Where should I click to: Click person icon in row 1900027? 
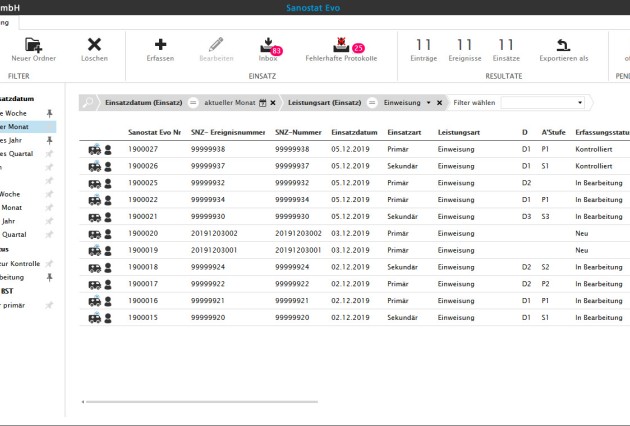[108, 150]
